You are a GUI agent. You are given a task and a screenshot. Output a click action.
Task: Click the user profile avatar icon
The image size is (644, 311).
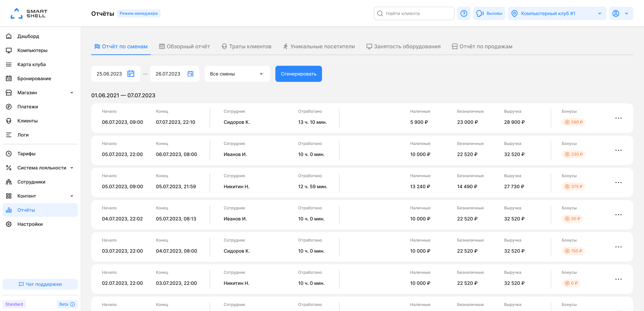616,14
